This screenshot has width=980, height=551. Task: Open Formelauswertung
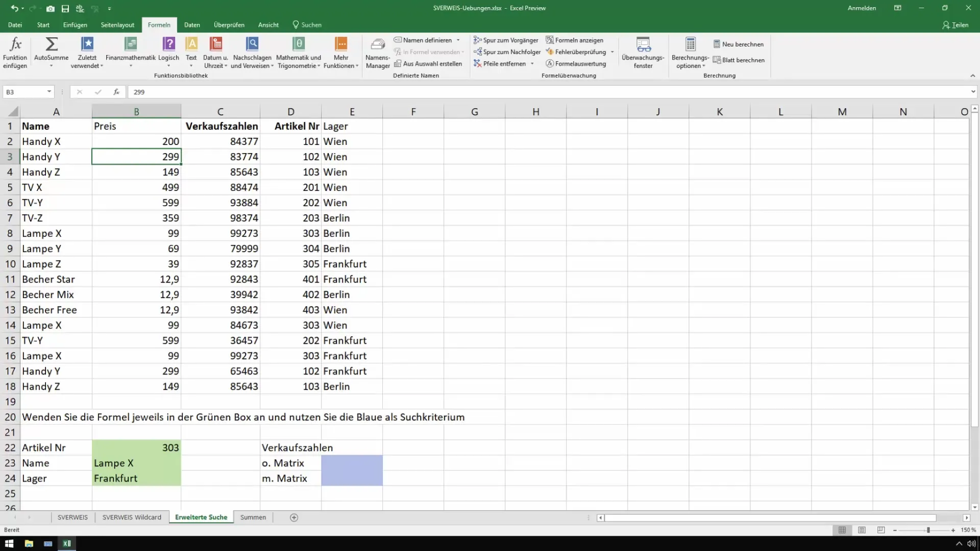click(576, 64)
